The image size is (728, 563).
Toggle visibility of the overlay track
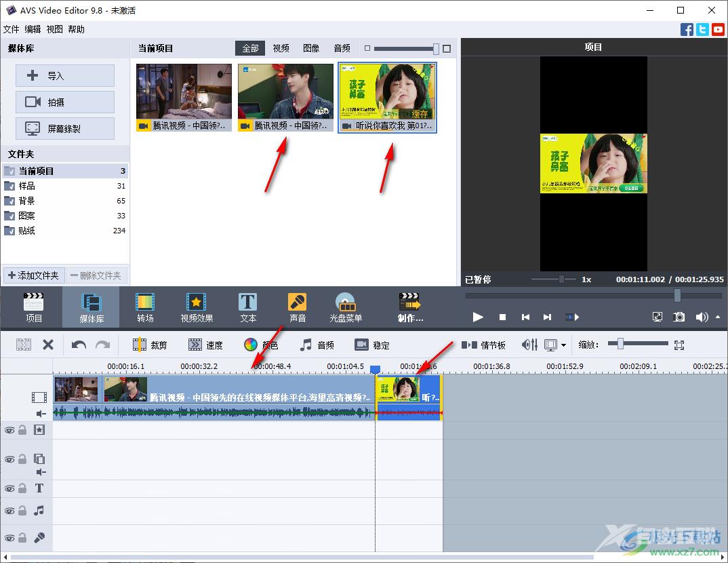[9, 459]
